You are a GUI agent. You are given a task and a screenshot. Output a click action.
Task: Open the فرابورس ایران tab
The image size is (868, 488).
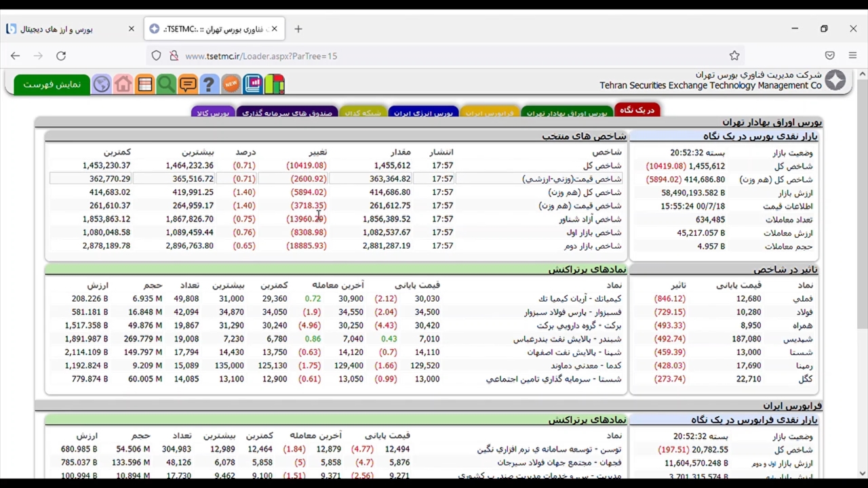click(489, 113)
